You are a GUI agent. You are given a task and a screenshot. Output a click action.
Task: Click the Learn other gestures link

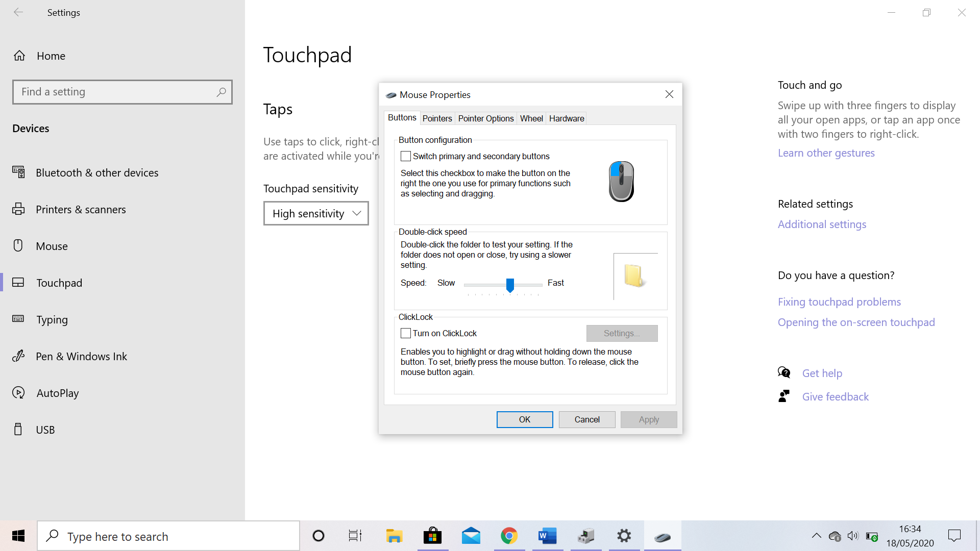pos(826,153)
